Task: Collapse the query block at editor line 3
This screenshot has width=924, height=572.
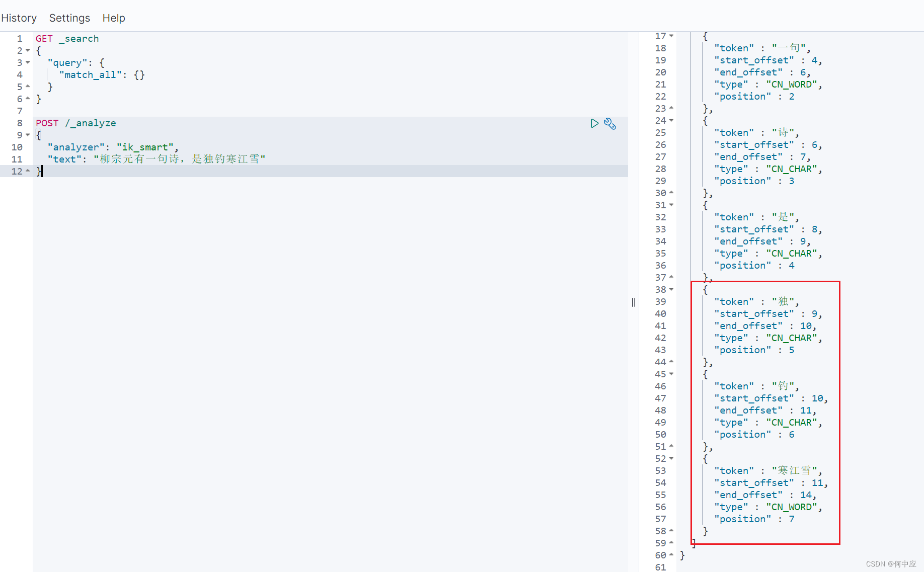Action: coord(28,62)
